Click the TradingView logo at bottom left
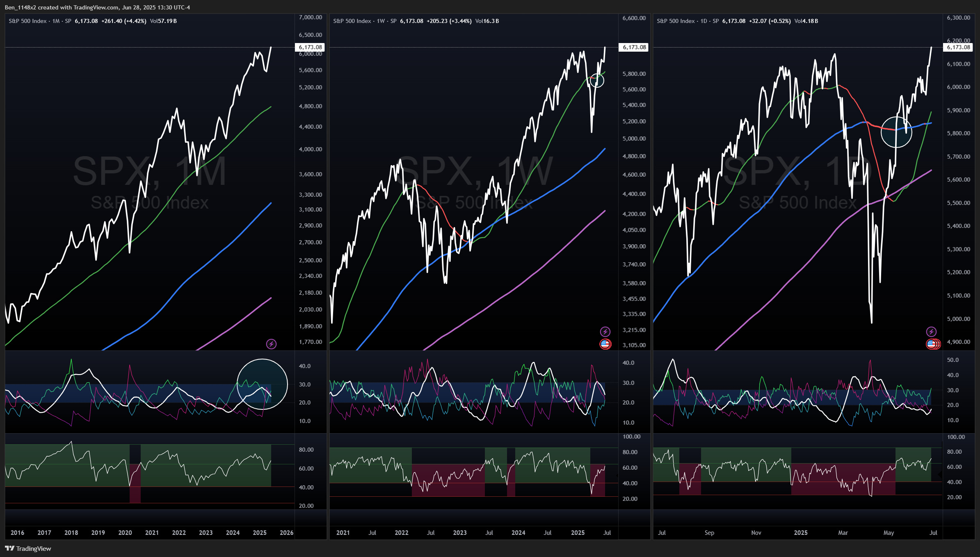 point(28,548)
